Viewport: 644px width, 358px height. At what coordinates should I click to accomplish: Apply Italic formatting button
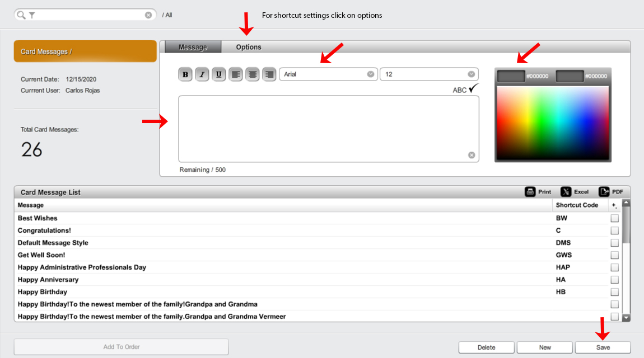202,74
